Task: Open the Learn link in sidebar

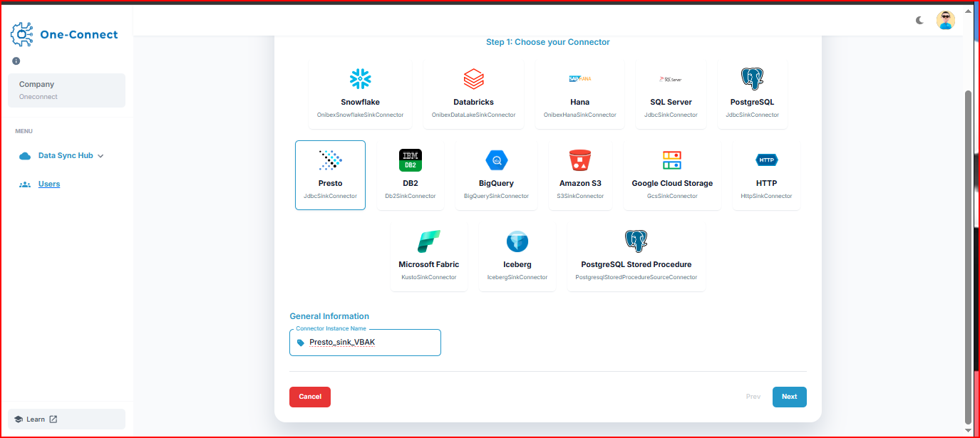Action: point(67,419)
